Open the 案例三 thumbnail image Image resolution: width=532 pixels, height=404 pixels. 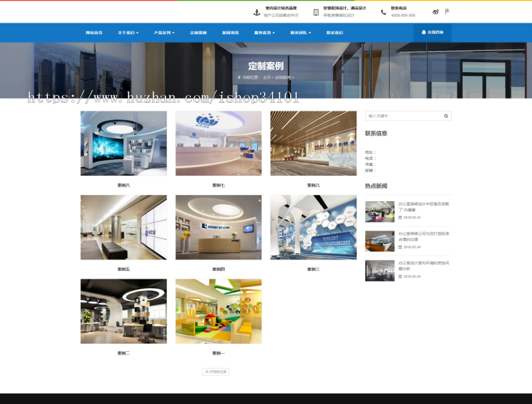pyautogui.click(x=313, y=227)
